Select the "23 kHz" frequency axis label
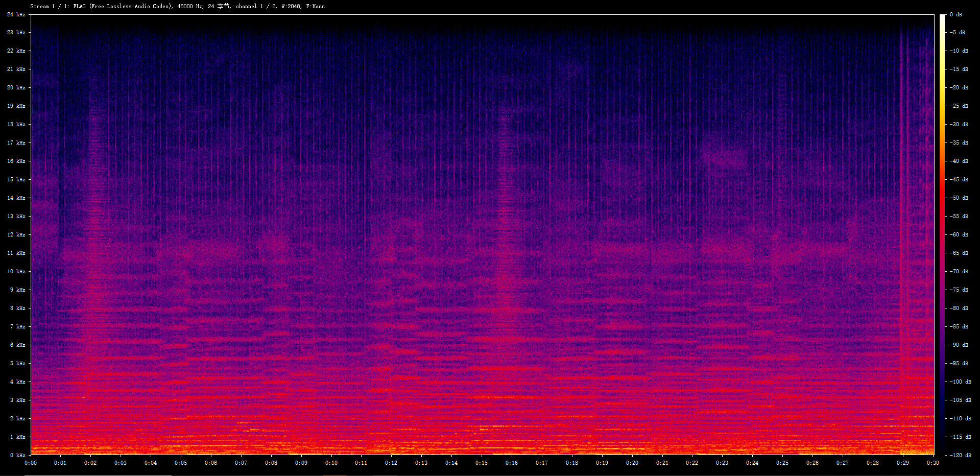This screenshot has width=980, height=476. [16, 32]
